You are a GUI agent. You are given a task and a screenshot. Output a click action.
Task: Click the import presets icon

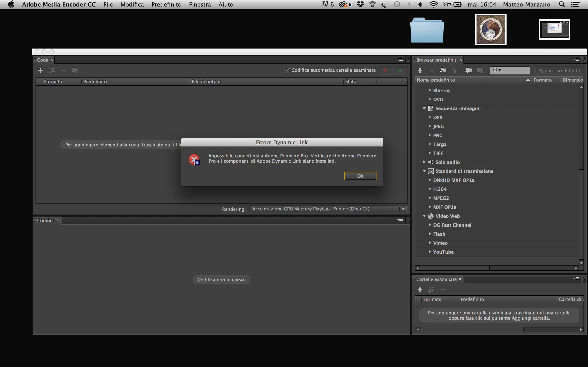coord(468,70)
